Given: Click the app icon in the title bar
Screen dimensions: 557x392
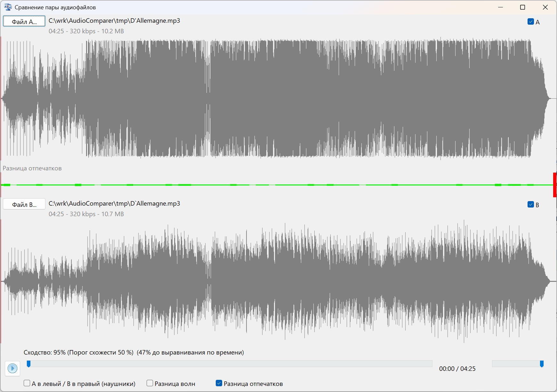Looking at the screenshot, I should [8, 7].
